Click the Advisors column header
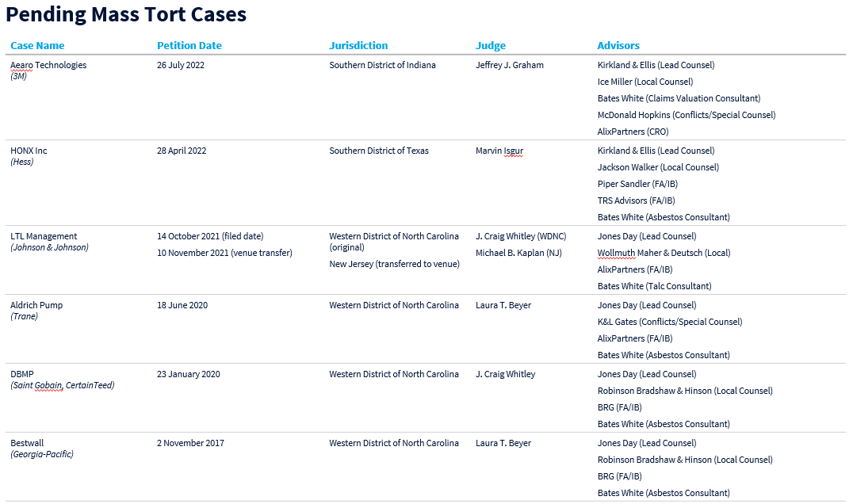Screen dimensions: 853x504 [x=618, y=46]
